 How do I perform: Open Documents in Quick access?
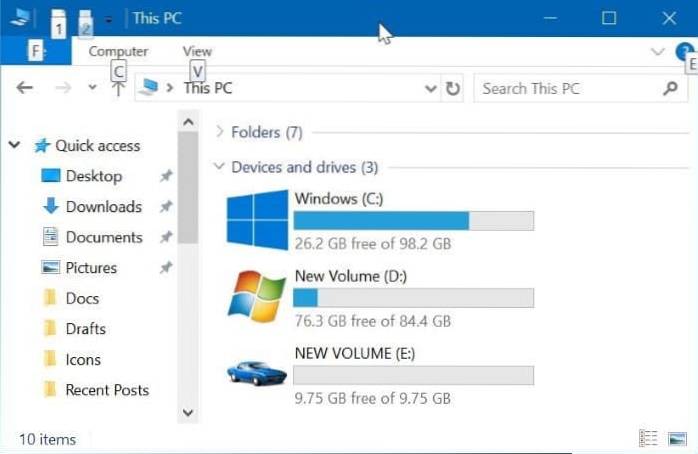pyautogui.click(x=104, y=237)
